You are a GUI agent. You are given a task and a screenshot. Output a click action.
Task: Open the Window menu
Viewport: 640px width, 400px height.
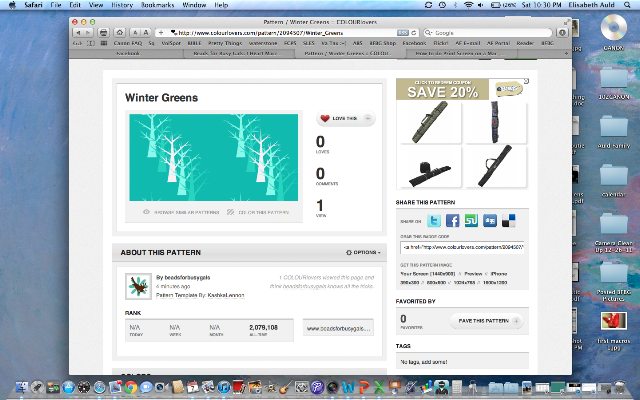(194, 5)
